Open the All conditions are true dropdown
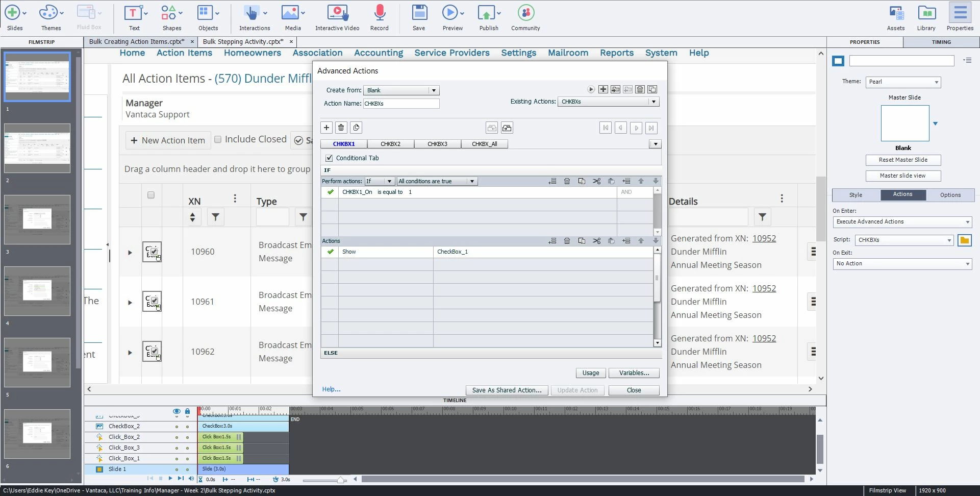The width and height of the screenshot is (980, 496). tap(437, 181)
